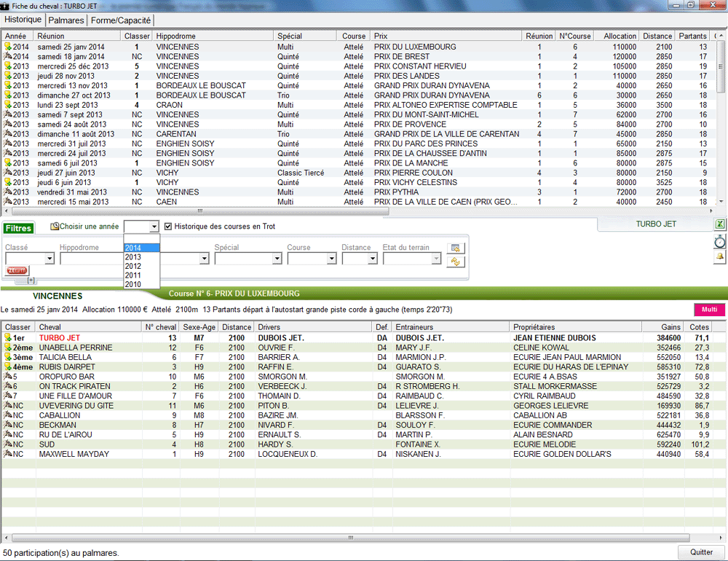Viewport: 728px width, 561px height.
Task: Click trophy icon of 25 déc 2013 row
Action: 7,66
